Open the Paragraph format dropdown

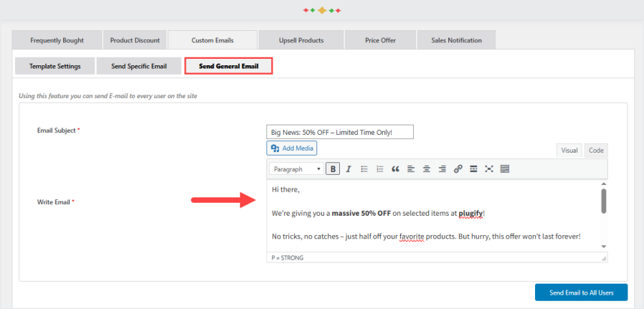click(297, 169)
